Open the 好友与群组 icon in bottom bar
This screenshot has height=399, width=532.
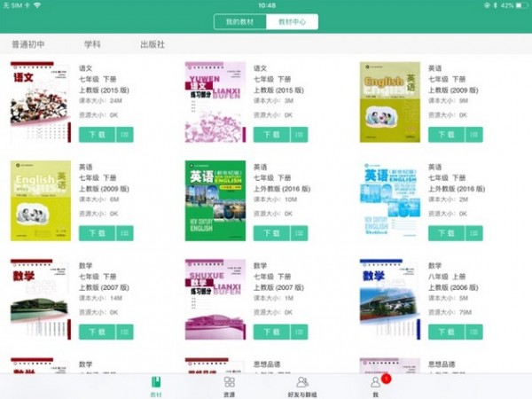[302, 383]
